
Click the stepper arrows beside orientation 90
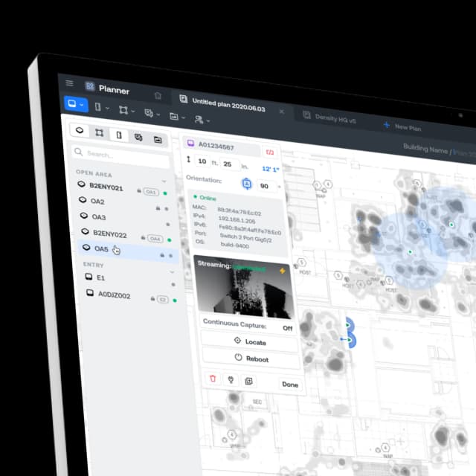pyautogui.click(x=279, y=187)
